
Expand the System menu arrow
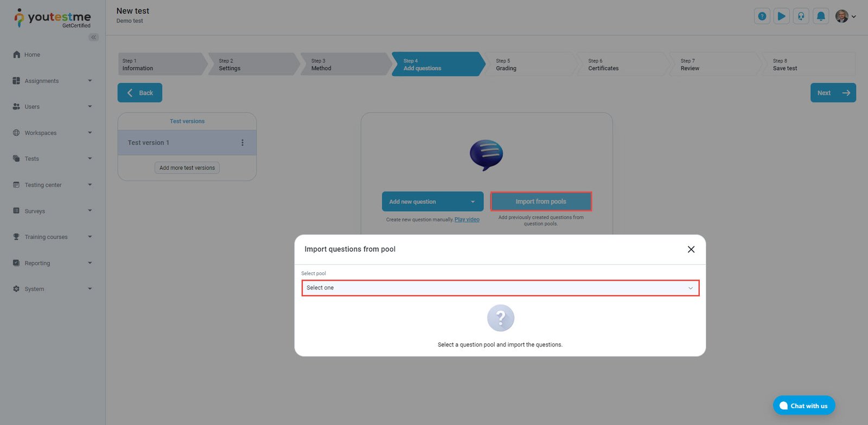(x=90, y=289)
